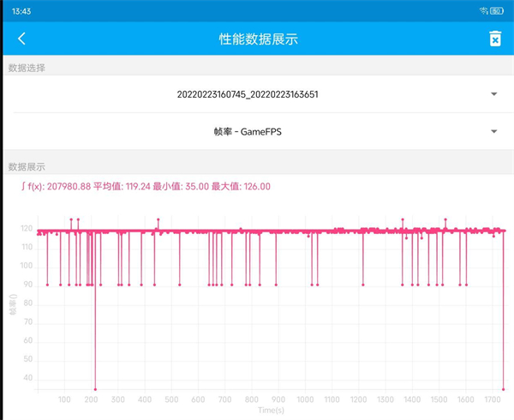Viewport: 514px width, 420px height.
Task: Expand the data file dropdown arrow
Action: (494, 94)
